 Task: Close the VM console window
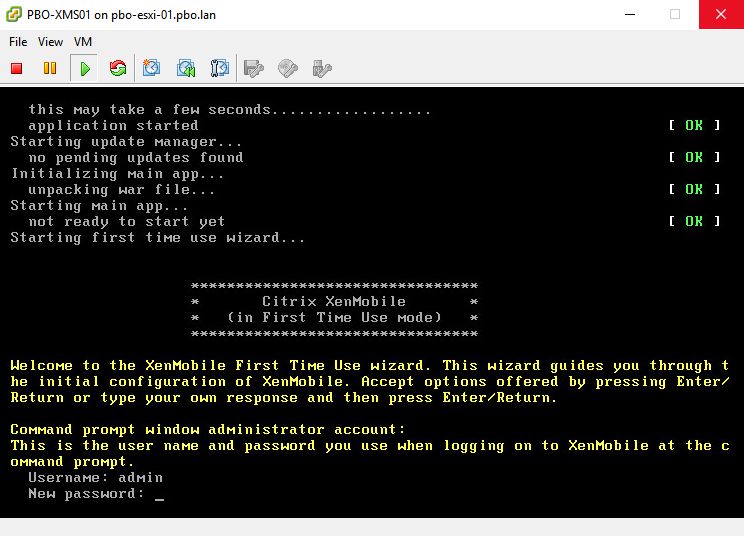[x=721, y=14]
